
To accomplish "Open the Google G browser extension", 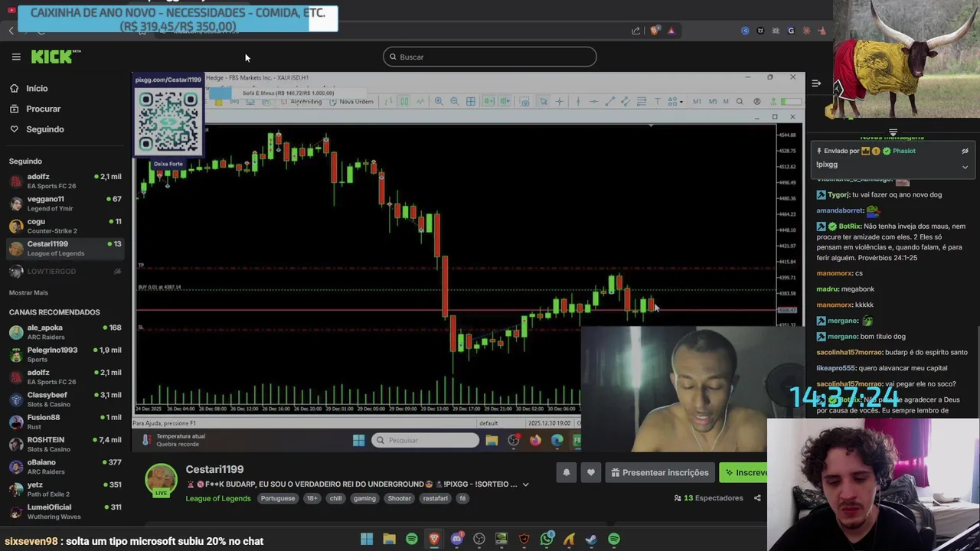I will [x=791, y=31].
